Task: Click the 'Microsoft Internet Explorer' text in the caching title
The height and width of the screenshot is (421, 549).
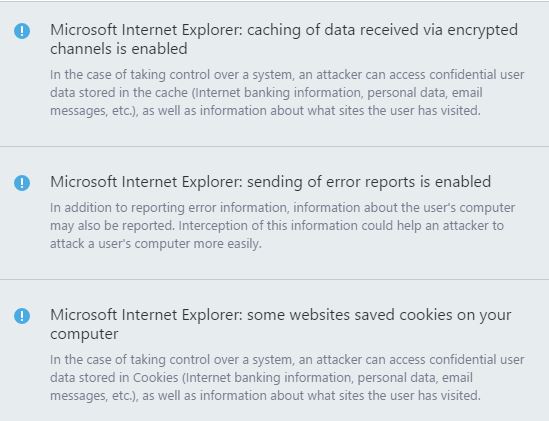Action: 146,30
